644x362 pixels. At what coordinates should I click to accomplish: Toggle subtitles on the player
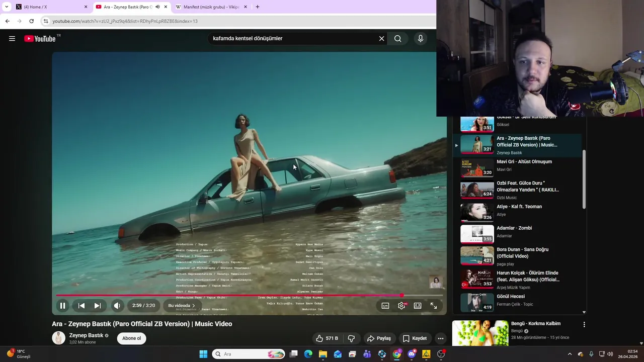(x=385, y=306)
